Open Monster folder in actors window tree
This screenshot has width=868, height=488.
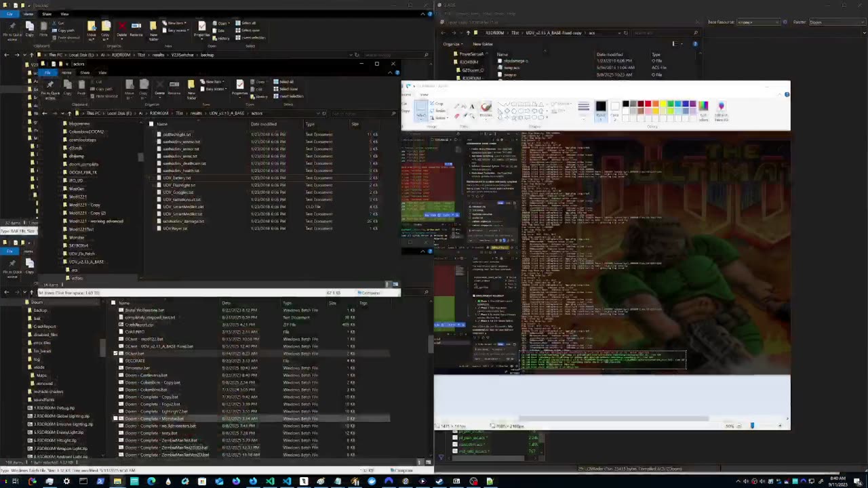click(77, 237)
